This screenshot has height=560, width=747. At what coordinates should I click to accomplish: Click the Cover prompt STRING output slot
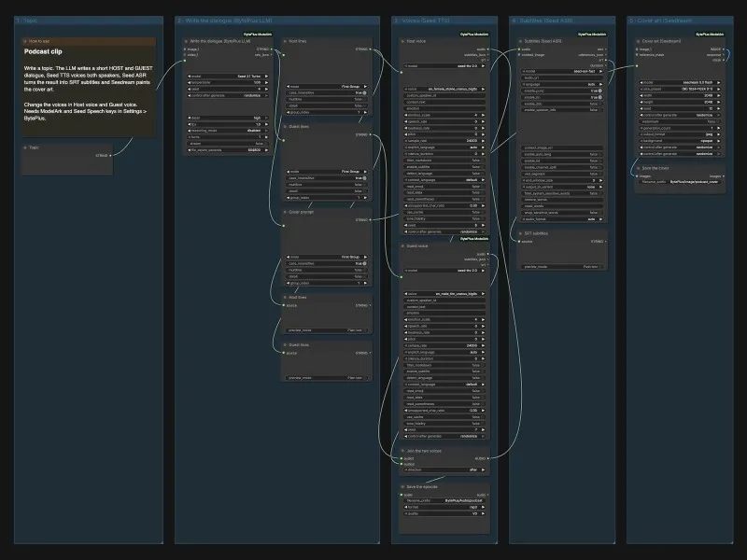pyautogui.click(x=370, y=219)
